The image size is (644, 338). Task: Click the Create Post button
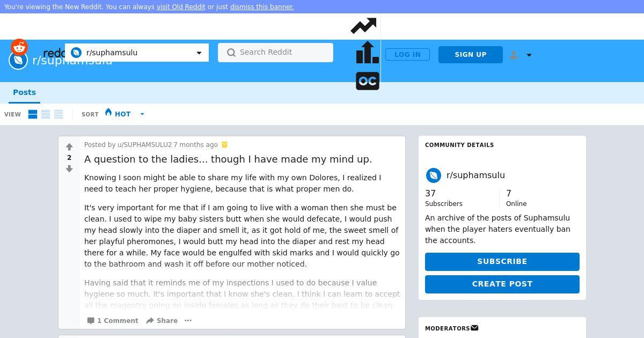click(x=502, y=284)
